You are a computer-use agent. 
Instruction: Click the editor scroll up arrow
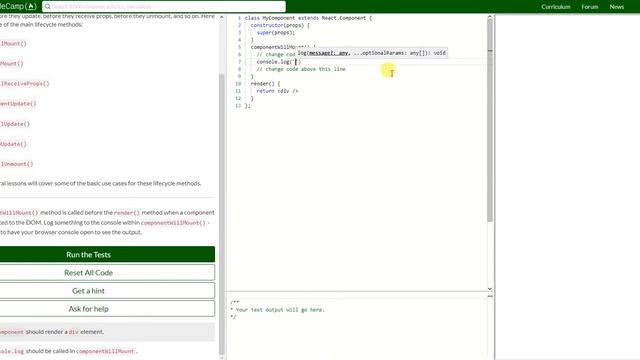coord(490,17)
